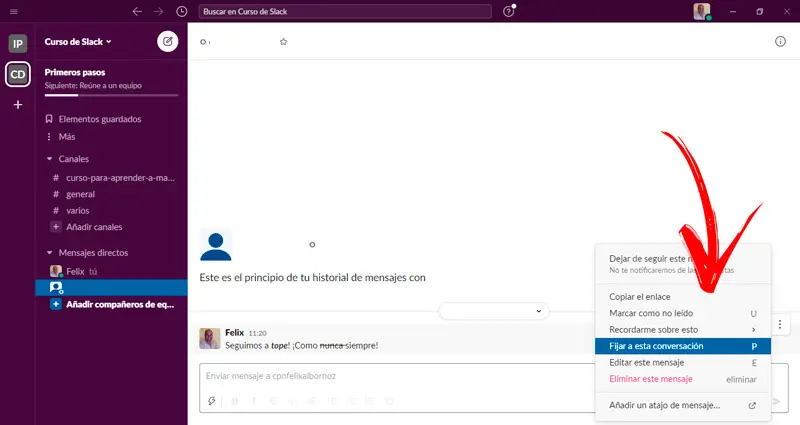Open large blue contact avatar
Image resolution: width=800 pixels, height=425 pixels.
[216, 246]
